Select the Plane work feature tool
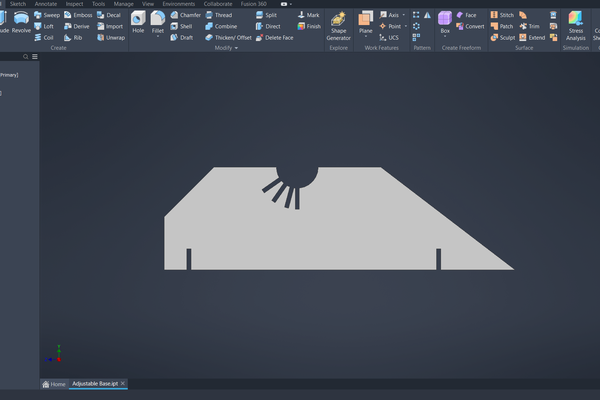600x400 pixels. (365, 22)
